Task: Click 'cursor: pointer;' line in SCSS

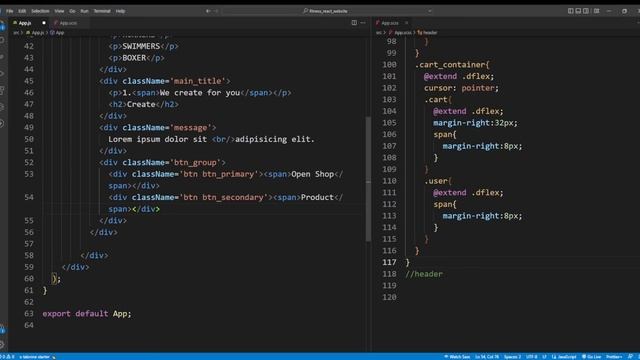Action: pos(461,88)
